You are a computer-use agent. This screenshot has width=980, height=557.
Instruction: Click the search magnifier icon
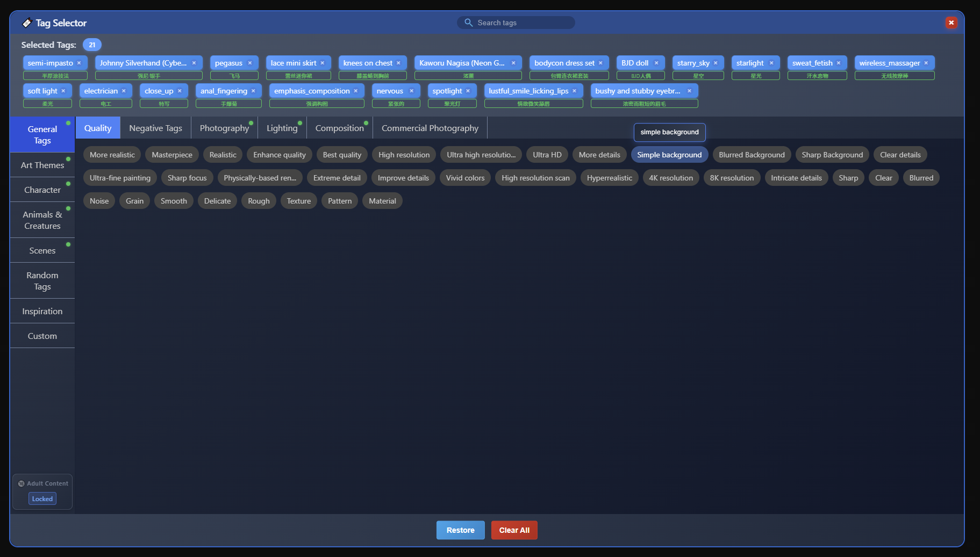[x=468, y=23]
